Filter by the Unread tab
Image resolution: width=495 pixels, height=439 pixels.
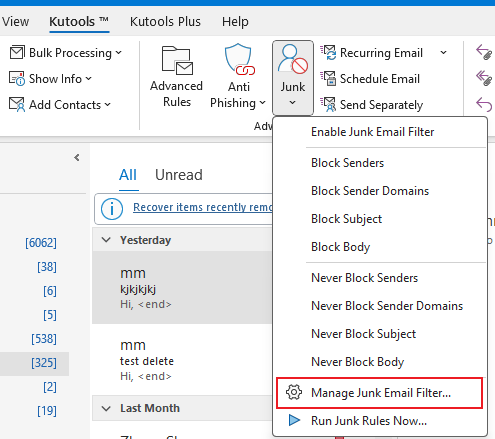coord(179,175)
